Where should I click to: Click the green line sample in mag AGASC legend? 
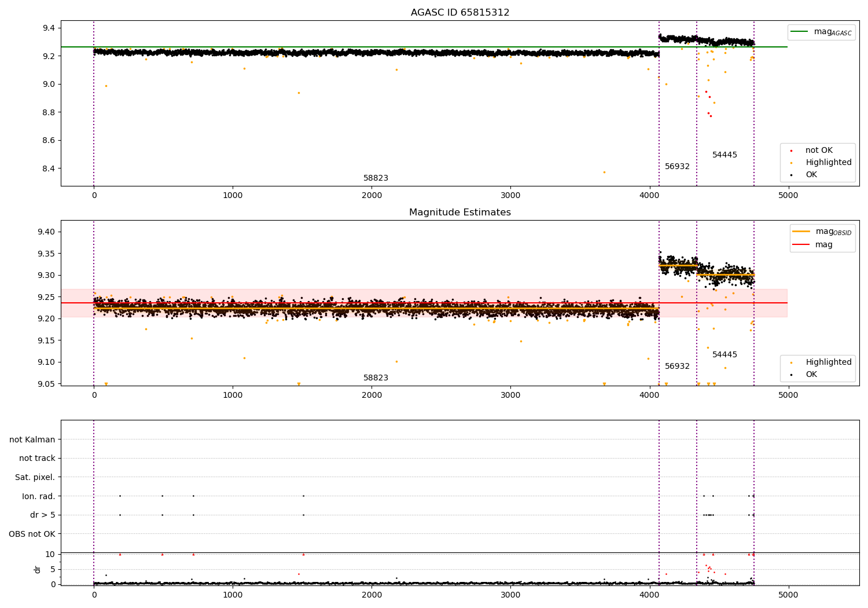click(800, 32)
